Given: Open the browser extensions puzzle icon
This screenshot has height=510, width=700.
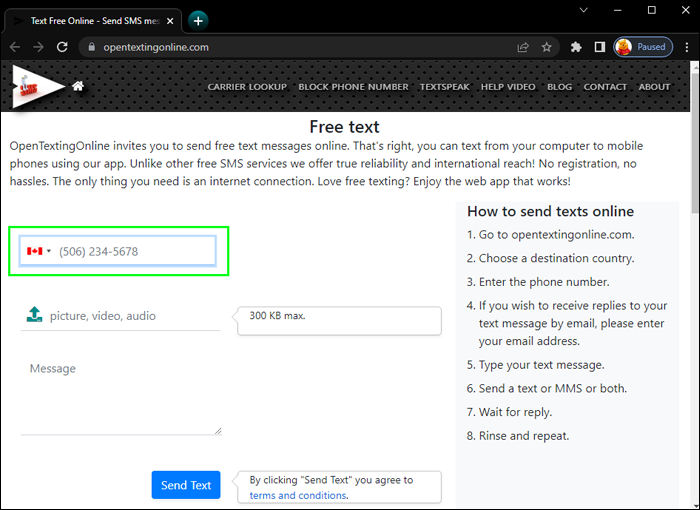Looking at the screenshot, I should 576,47.
